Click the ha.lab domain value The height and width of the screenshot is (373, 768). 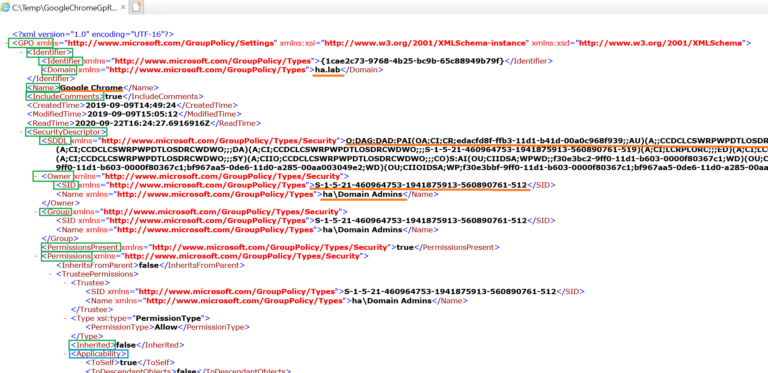328,70
